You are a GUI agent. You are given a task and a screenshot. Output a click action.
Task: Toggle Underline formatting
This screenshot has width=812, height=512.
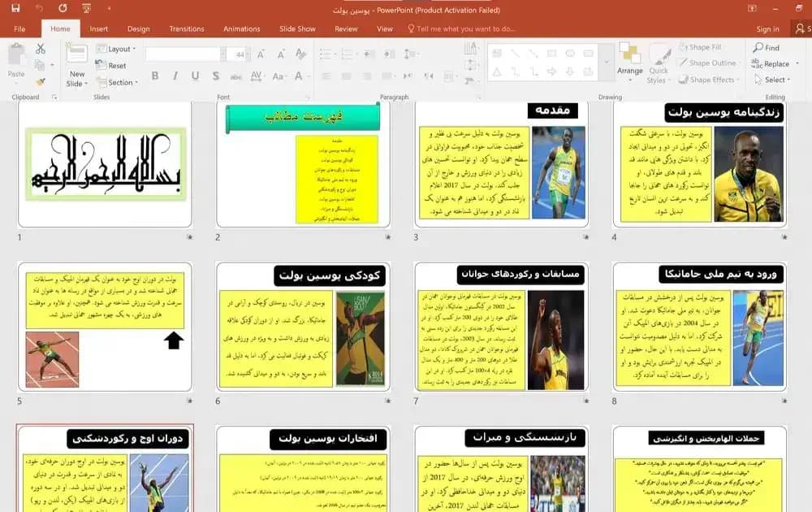click(x=195, y=76)
